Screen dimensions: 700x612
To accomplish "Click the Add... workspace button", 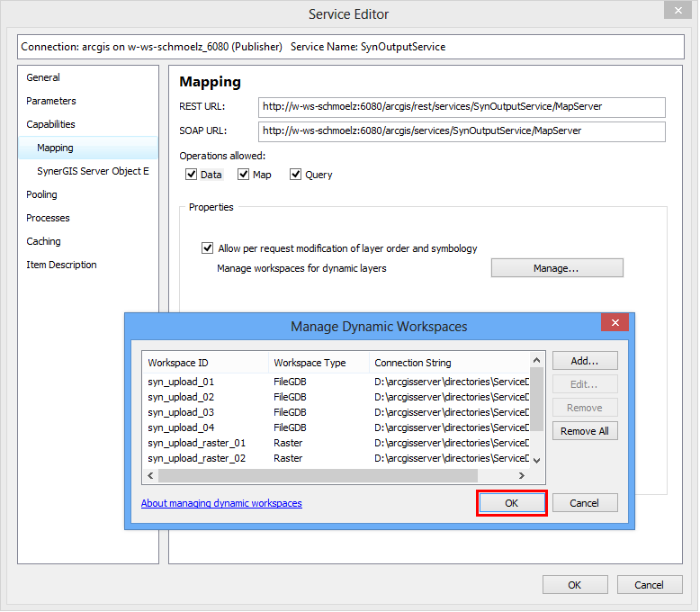I will (x=585, y=361).
